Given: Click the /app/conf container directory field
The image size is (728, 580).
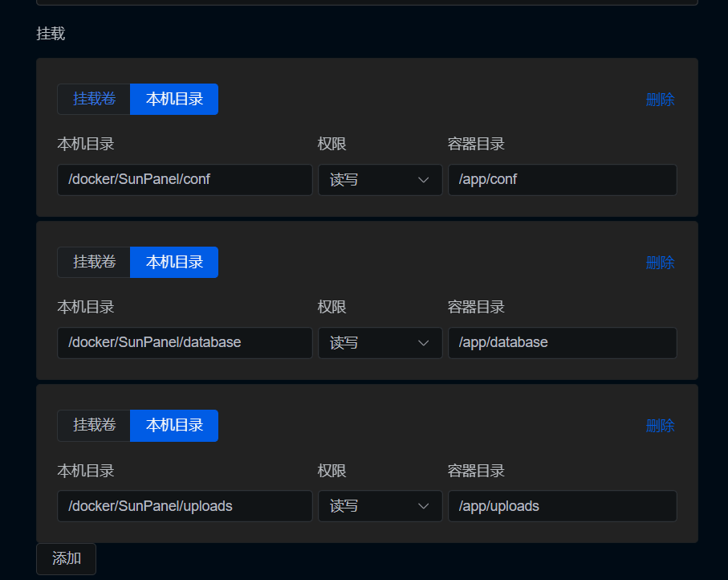Looking at the screenshot, I should tap(562, 180).
